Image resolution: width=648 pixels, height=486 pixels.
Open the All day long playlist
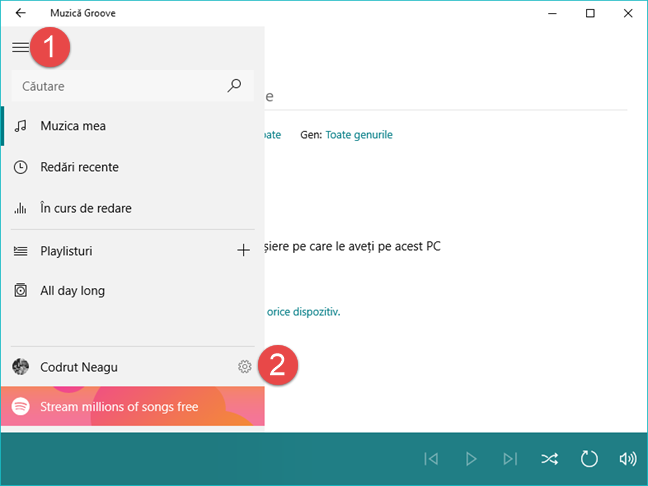tap(132, 291)
